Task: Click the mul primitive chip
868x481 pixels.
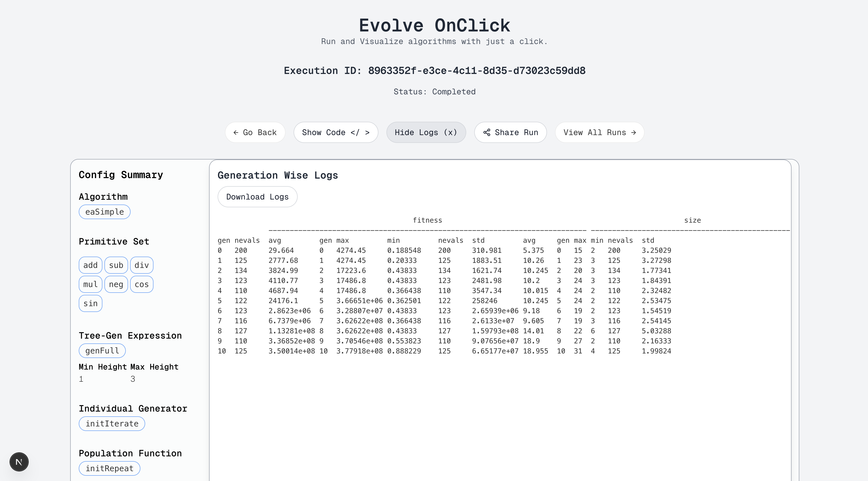Action: (x=90, y=284)
